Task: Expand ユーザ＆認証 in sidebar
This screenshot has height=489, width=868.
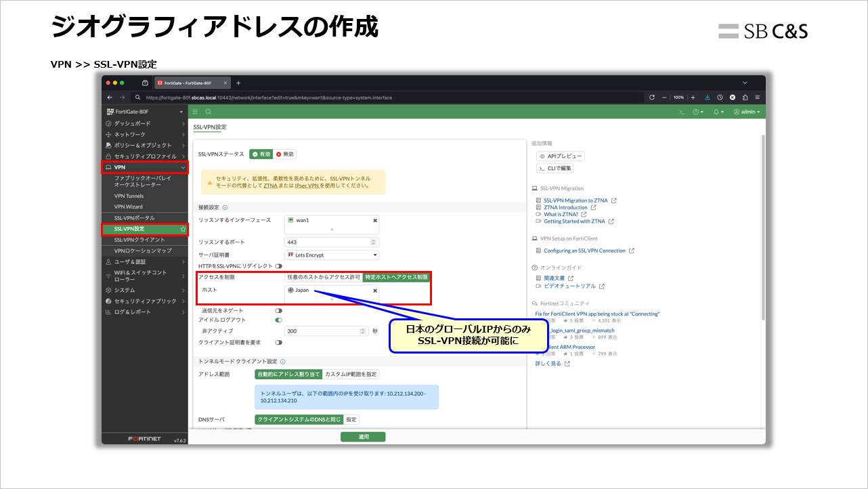Action: coord(145,261)
